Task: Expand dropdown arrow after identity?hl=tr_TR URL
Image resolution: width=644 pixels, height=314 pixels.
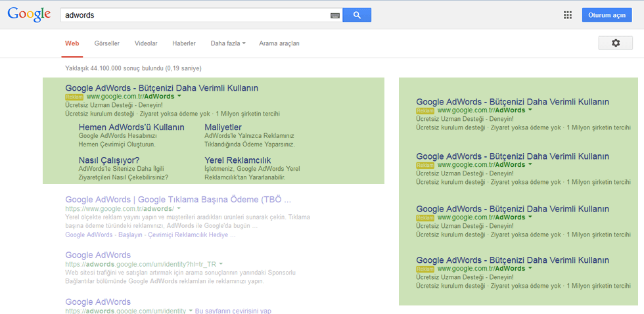Action: click(221, 263)
